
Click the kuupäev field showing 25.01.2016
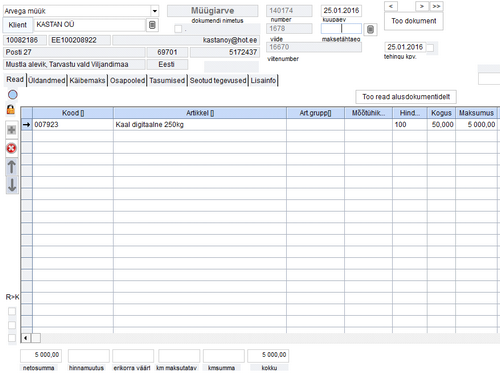pyautogui.click(x=341, y=11)
